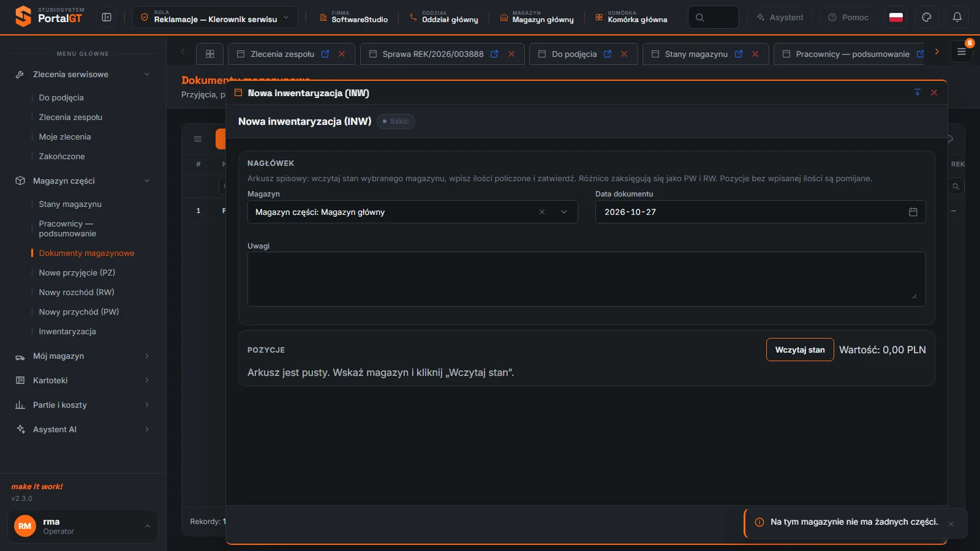Click the Wczytaj stan button
The image size is (980, 551).
[800, 350]
